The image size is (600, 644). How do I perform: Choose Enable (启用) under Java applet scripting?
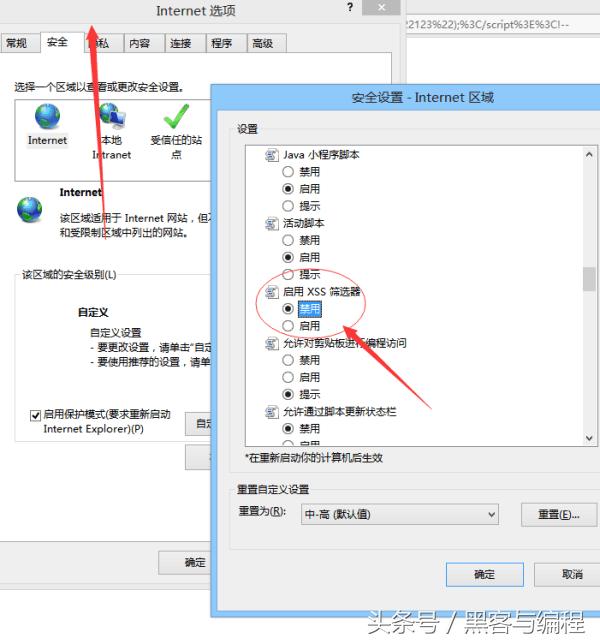[x=288, y=189]
